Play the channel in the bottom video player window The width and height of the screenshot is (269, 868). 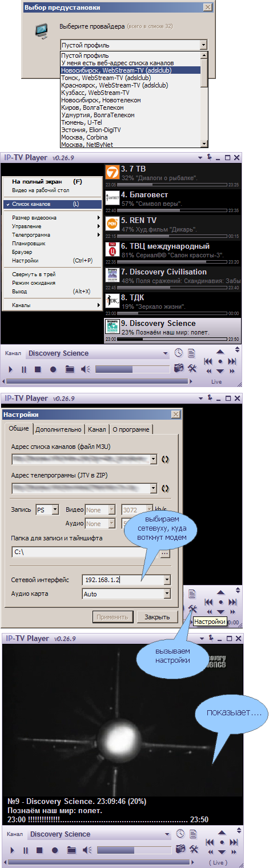pyautogui.click(x=12, y=850)
